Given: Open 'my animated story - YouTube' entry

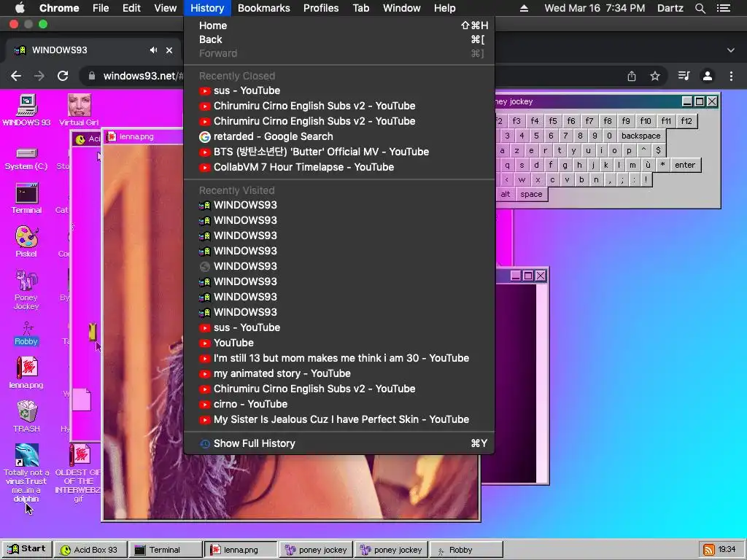Looking at the screenshot, I should [339, 373].
